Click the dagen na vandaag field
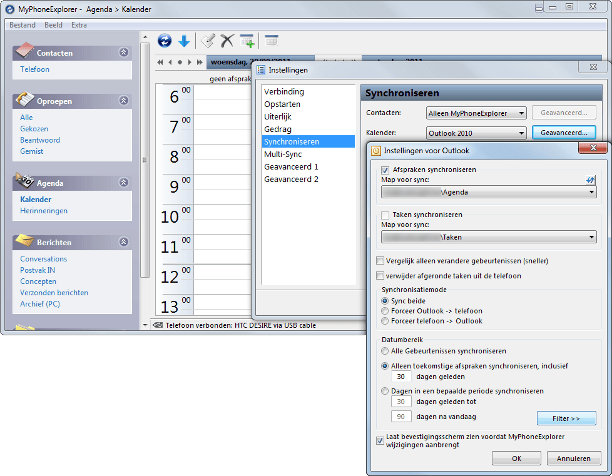 tap(401, 416)
